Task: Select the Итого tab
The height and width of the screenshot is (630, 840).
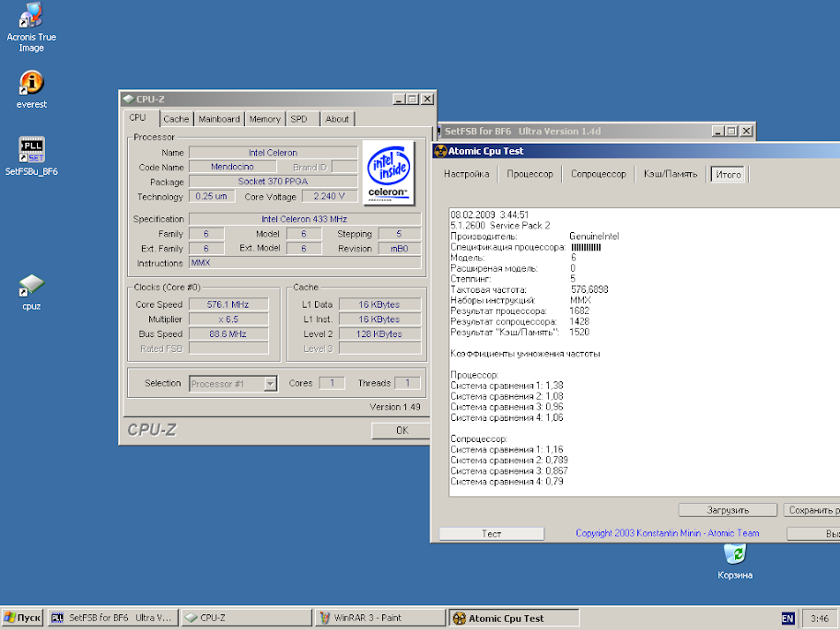Action: point(728,174)
